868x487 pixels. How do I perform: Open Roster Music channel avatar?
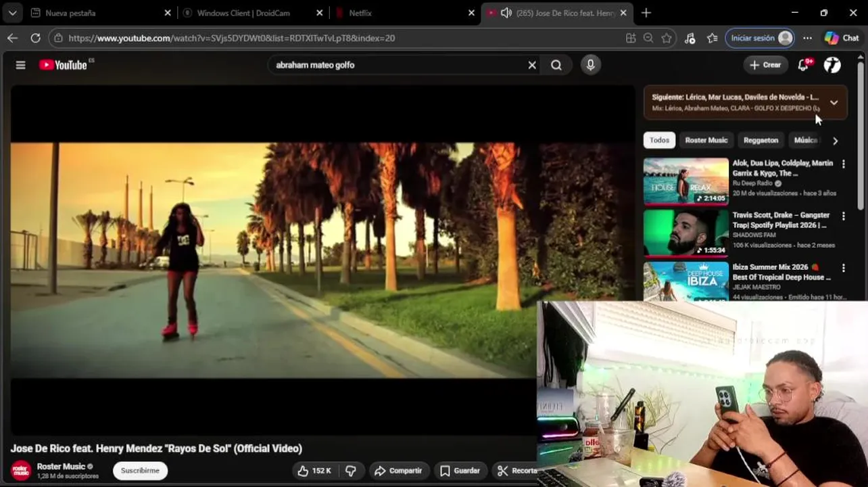(21, 471)
